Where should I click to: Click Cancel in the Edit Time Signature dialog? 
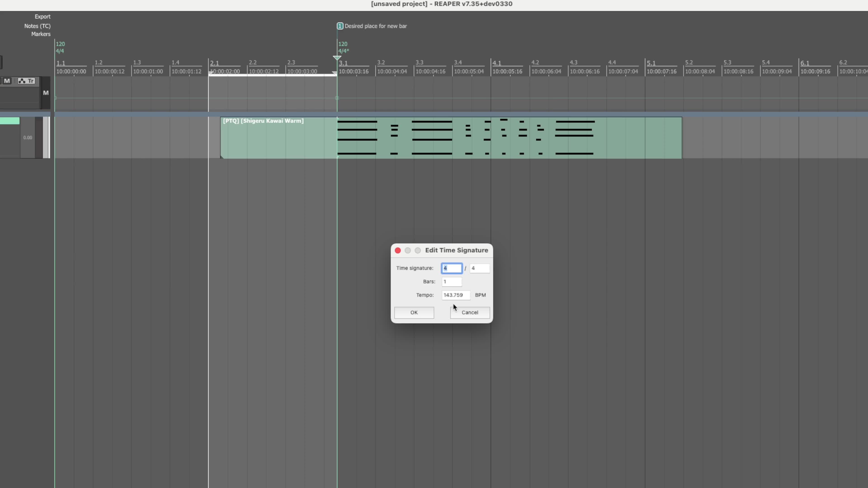coord(470,312)
